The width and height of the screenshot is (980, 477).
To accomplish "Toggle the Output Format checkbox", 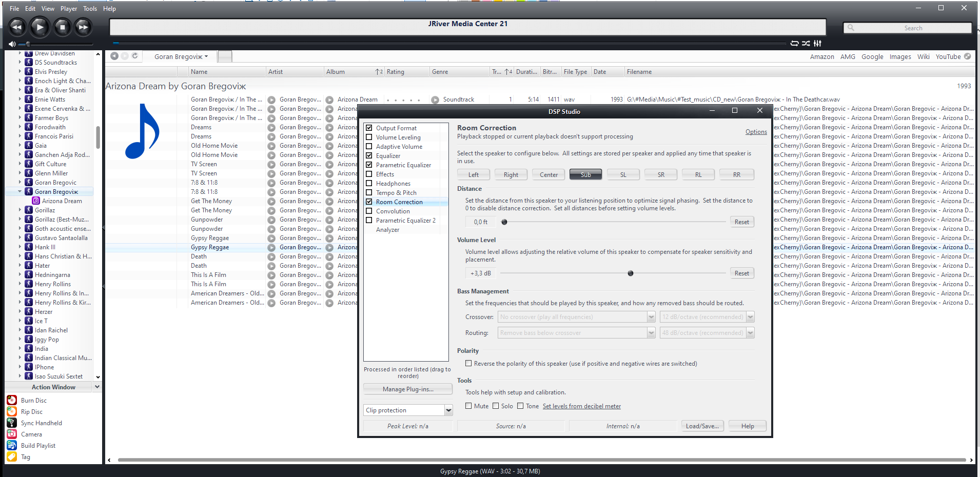I will pos(369,128).
